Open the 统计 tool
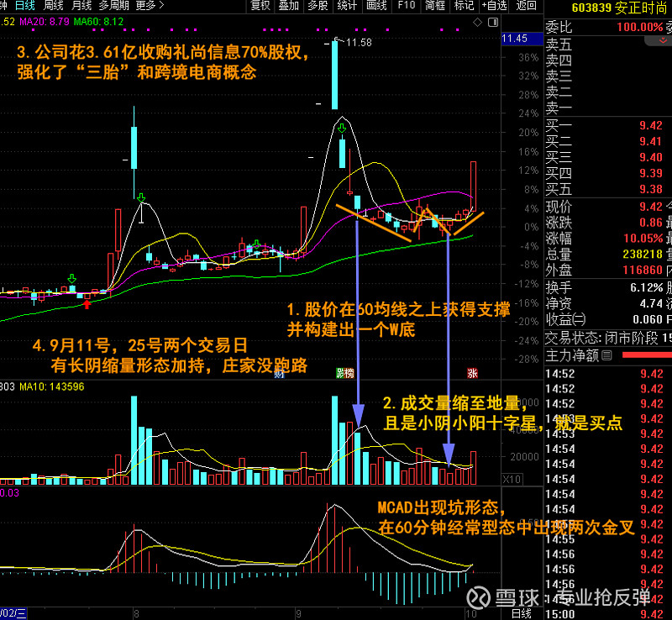Screen dimensions: 672x620 coord(347,6)
